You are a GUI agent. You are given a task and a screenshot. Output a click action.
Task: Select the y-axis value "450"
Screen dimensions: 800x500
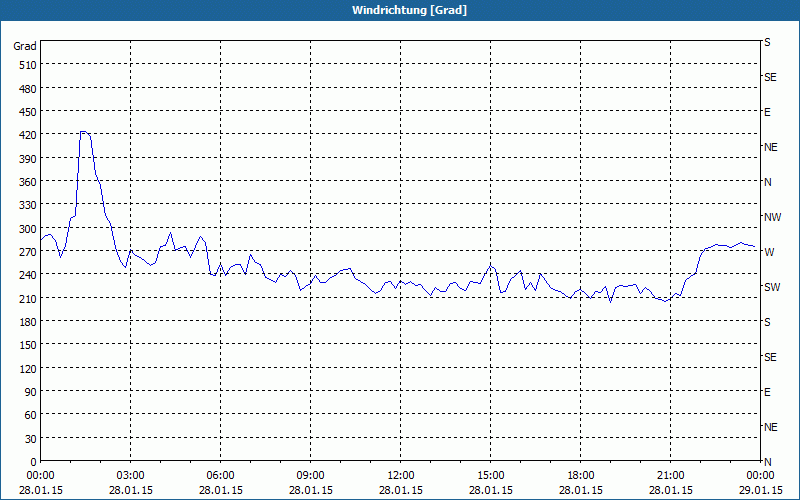29,112
